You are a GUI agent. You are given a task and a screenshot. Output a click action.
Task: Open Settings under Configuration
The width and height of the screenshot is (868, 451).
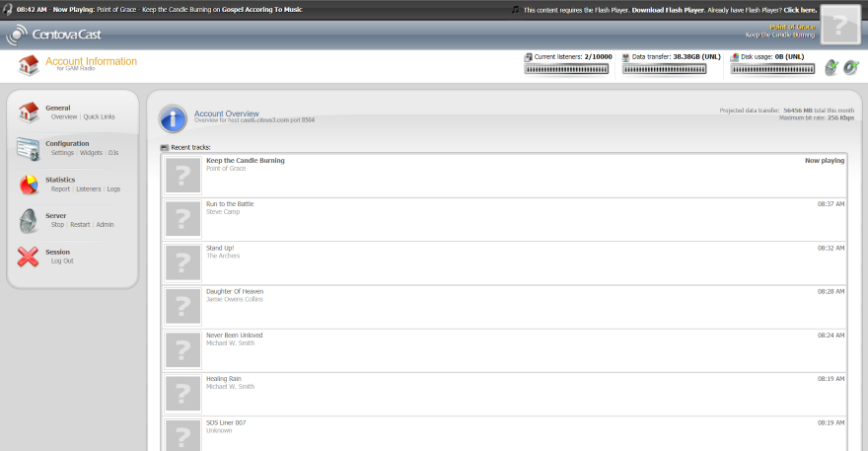(62, 153)
